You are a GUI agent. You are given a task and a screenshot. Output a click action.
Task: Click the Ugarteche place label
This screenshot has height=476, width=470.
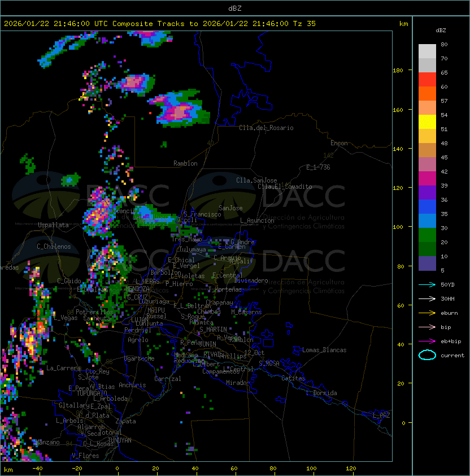tap(140, 358)
